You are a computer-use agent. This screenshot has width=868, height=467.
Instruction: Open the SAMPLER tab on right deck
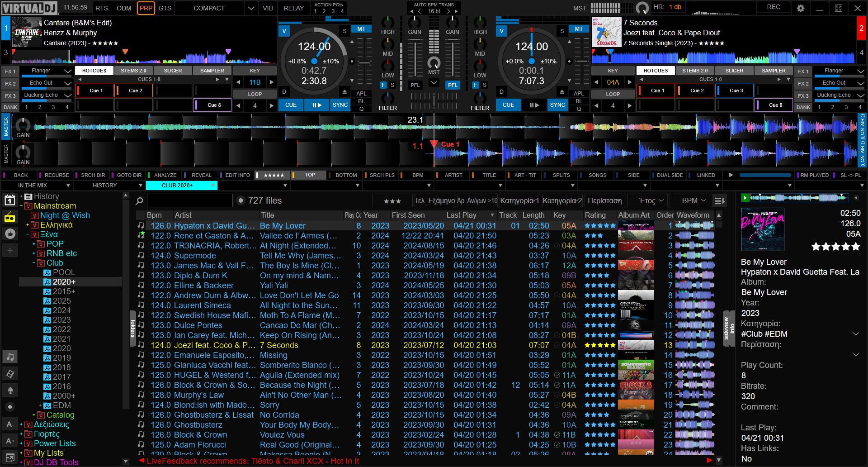click(x=773, y=71)
